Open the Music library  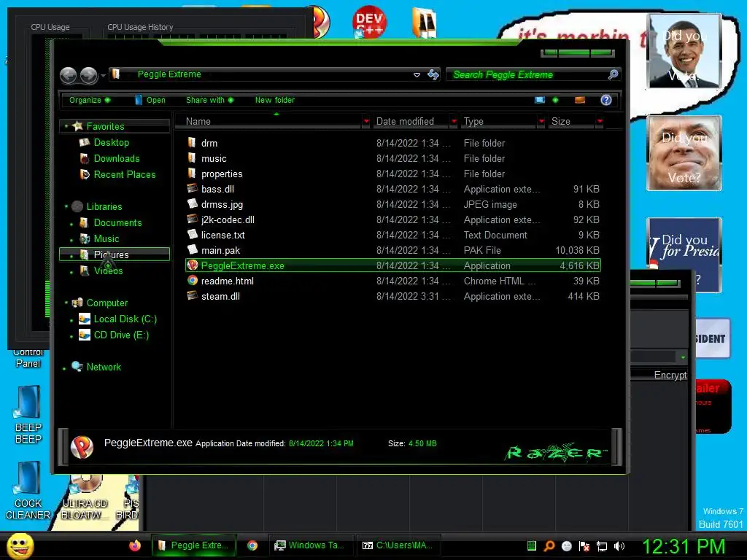pyautogui.click(x=106, y=238)
